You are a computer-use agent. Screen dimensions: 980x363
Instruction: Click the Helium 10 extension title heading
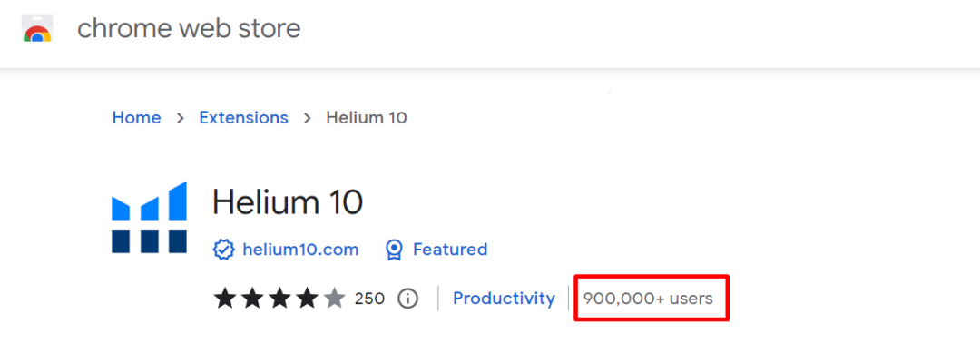pyautogui.click(x=288, y=201)
